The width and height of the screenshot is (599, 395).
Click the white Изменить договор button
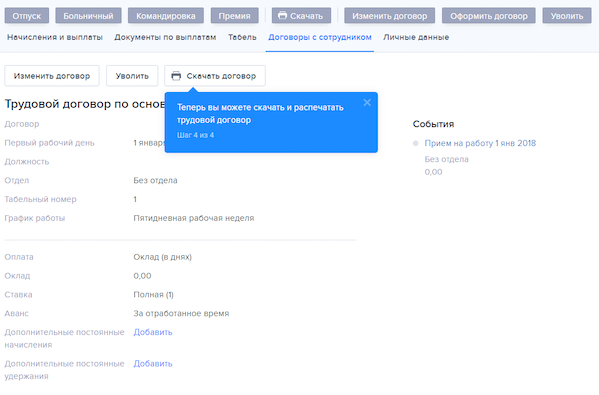coord(52,76)
